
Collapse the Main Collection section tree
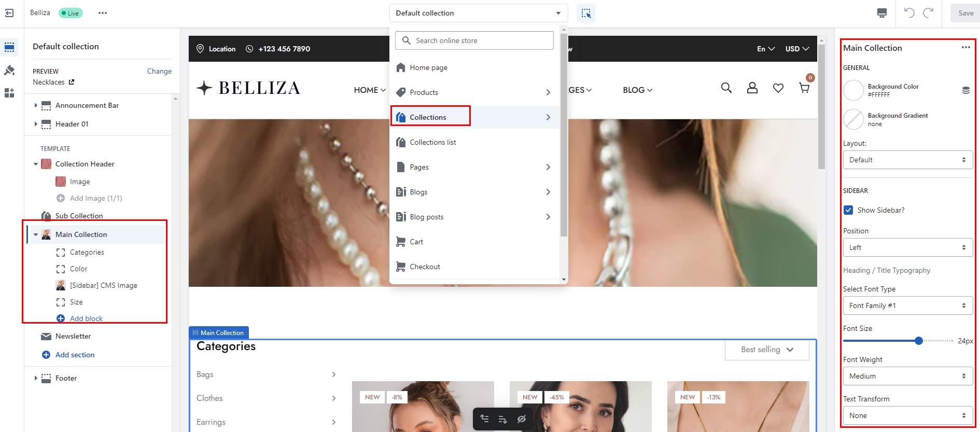click(36, 235)
